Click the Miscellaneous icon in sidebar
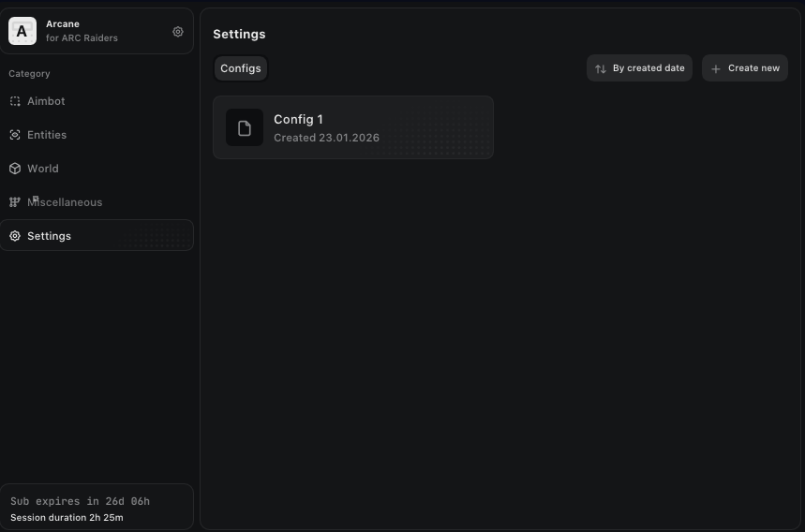Image resolution: width=805 pixels, height=532 pixels. pos(15,202)
